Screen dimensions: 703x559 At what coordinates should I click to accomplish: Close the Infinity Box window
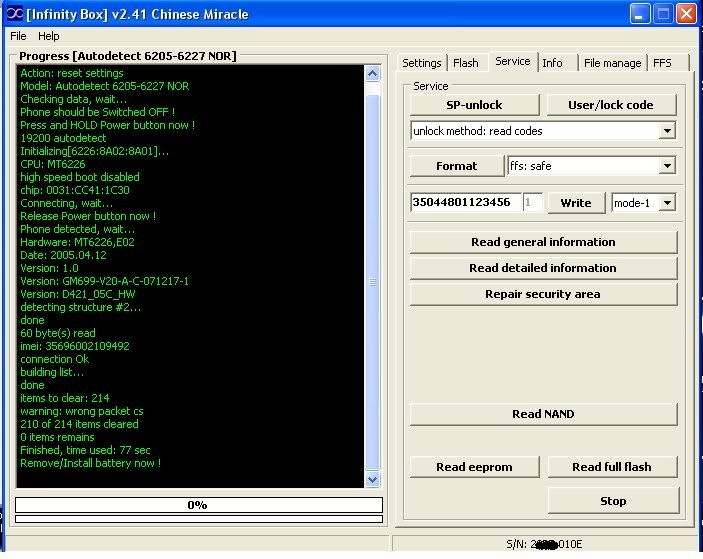[686, 13]
